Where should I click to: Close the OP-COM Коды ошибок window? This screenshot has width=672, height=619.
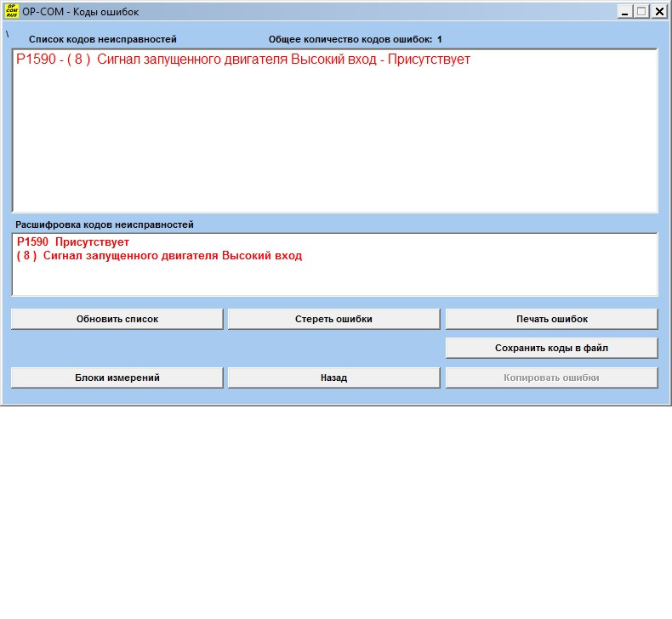pyautogui.click(x=659, y=12)
